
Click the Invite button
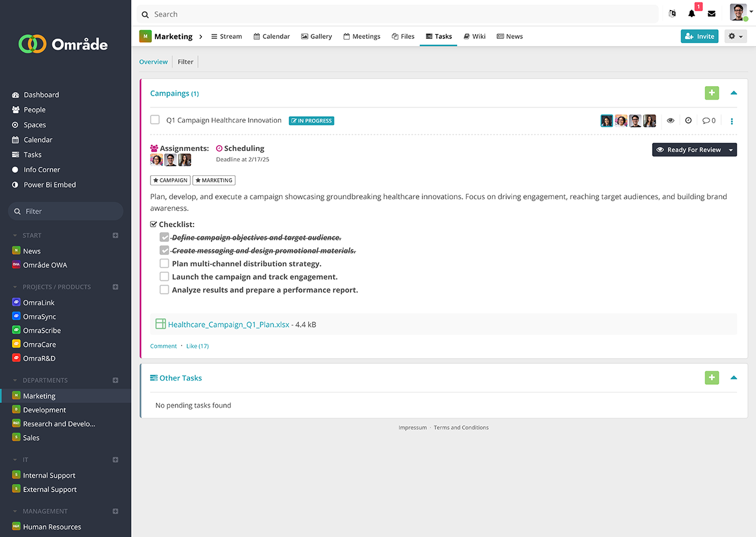click(x=699, y=37)
